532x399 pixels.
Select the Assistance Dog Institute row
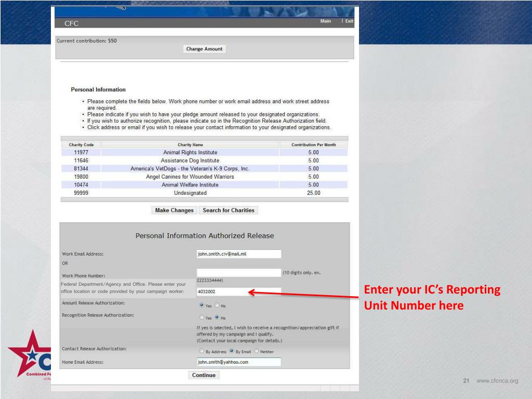(x=204, y=161)
